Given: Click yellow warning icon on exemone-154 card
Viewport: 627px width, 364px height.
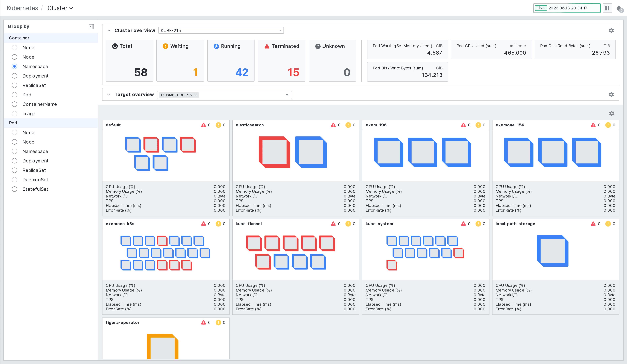Looking at the screenshot, I should click(x=608, y=125).
